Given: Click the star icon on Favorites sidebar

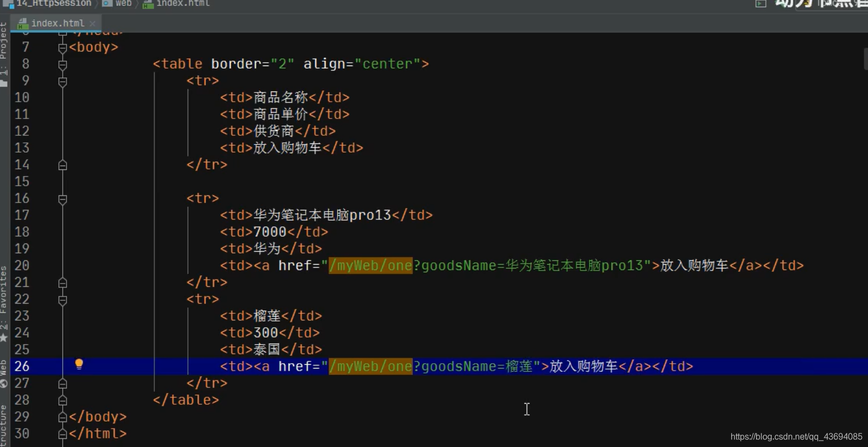Looking at the screenshot, I should 4,338.
